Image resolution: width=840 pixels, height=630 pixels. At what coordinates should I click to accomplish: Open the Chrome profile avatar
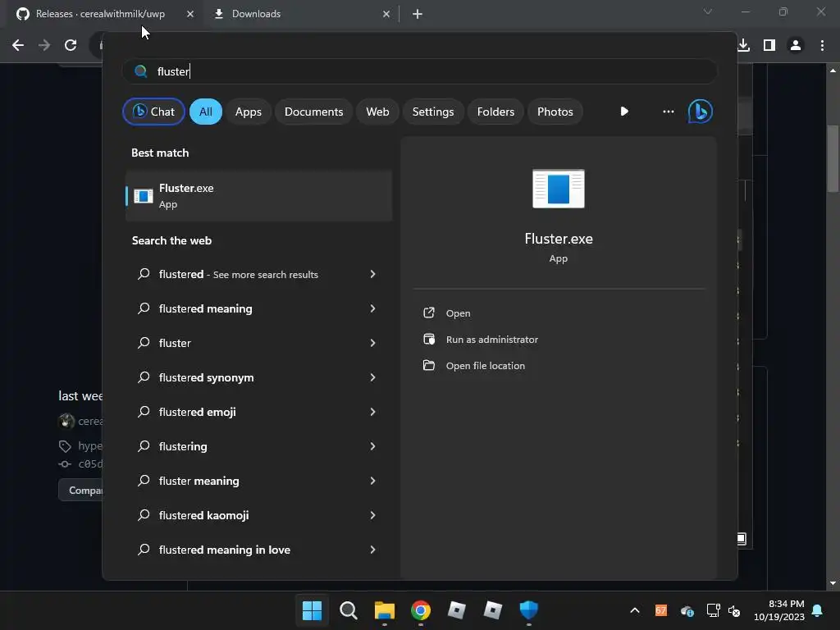[796, 45]
